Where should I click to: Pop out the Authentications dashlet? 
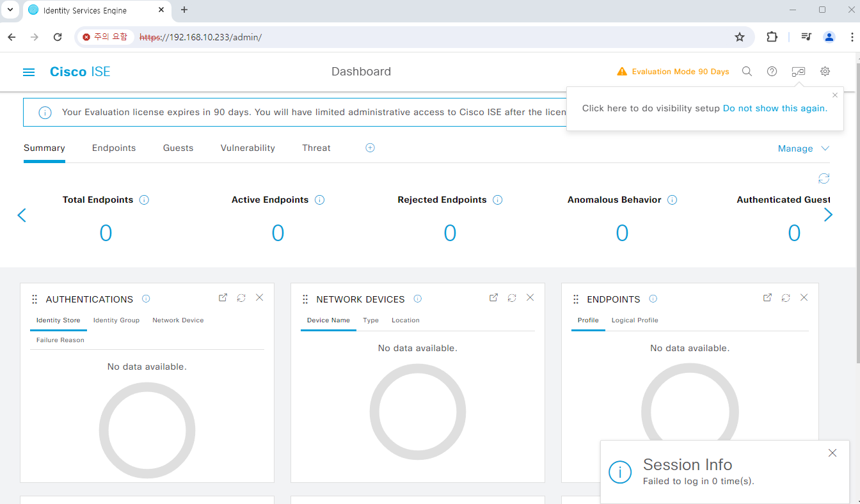coord(223,297)
